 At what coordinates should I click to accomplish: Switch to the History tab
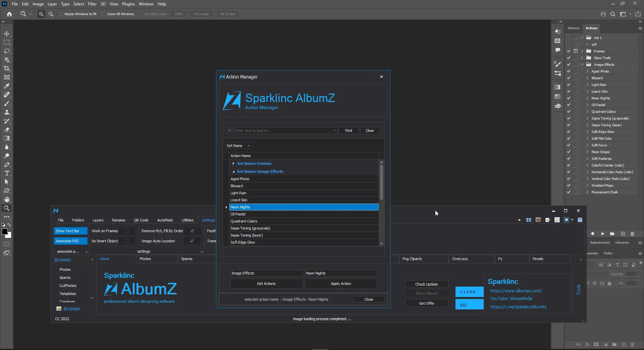574,28
